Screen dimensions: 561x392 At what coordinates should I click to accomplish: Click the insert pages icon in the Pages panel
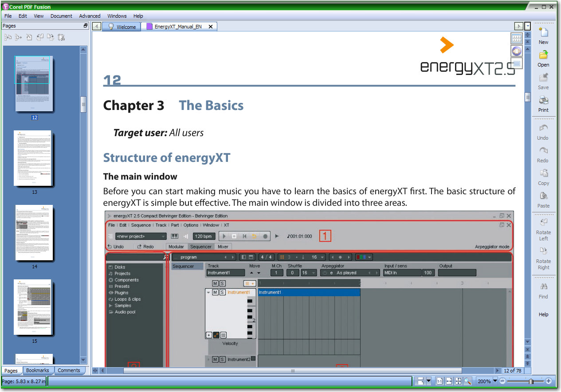point(8,38)
